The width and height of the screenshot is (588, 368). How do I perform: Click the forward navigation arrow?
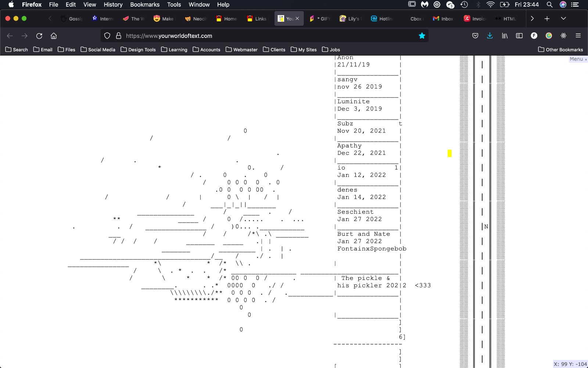(x=25, y=36)
